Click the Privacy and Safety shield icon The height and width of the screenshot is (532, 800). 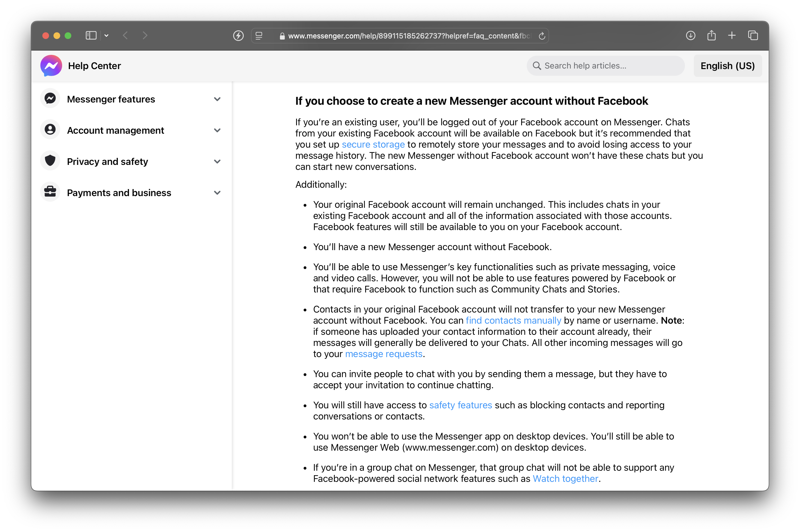point(50,161)
